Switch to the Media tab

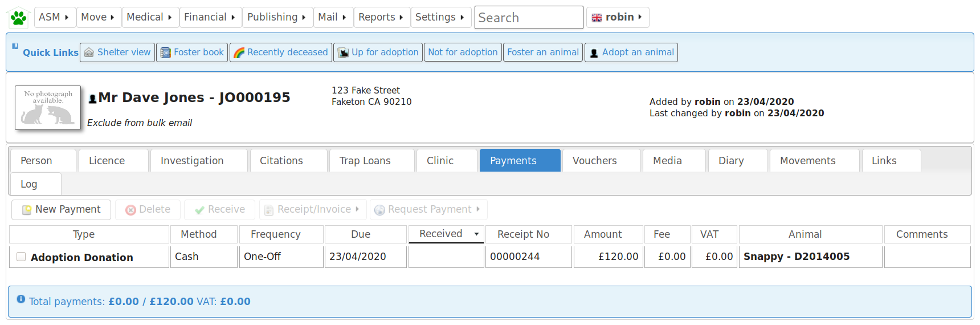(667, 161)
